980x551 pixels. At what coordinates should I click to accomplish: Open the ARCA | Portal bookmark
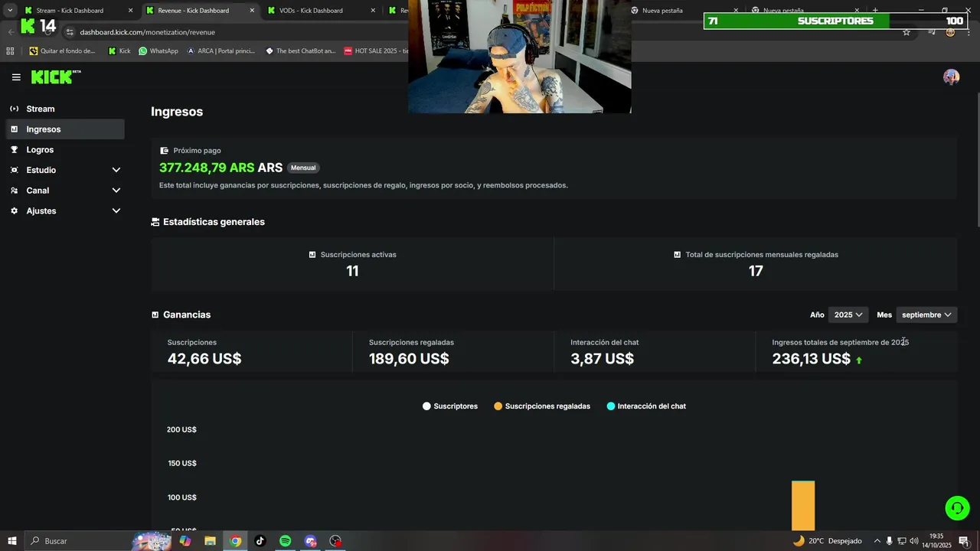[x=220, y=51]
